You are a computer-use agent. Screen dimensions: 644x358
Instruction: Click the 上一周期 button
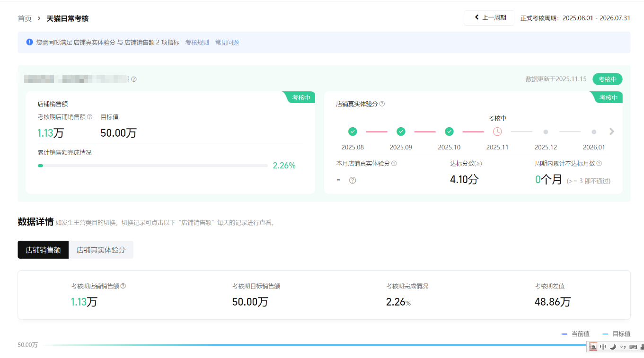point(489,17)
